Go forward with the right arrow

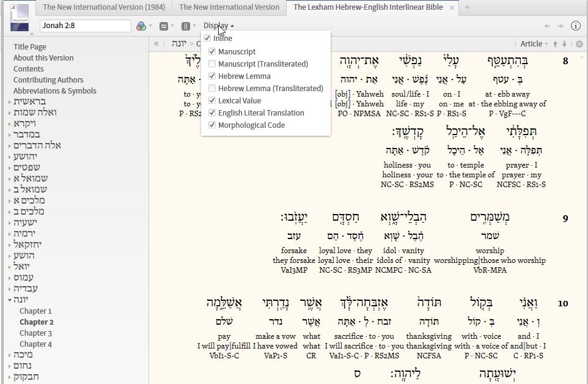coord(560,26)
